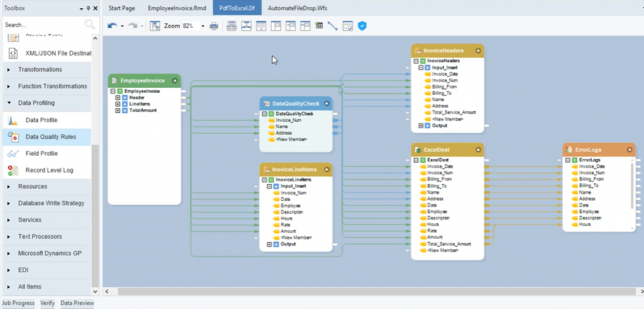The image size is (644, 309).
Task: Click the Data Profile chart icon
Action: tap(14, 120)
